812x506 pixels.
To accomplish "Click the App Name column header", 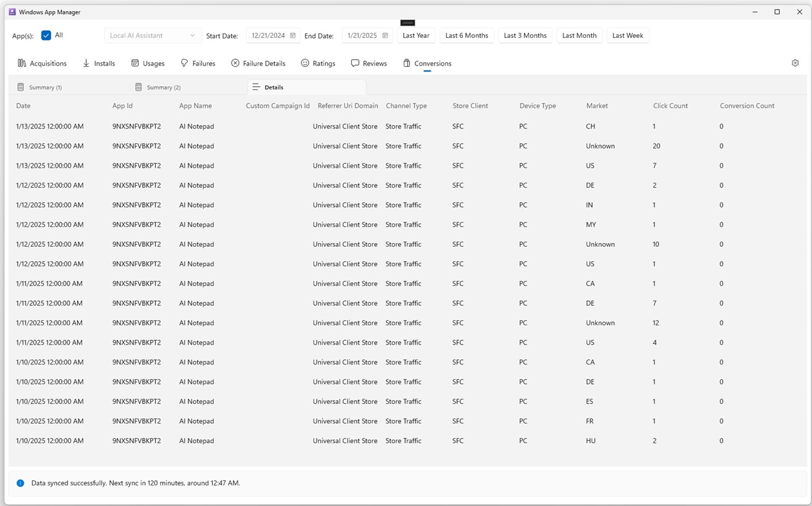I will tap(195, 105).
